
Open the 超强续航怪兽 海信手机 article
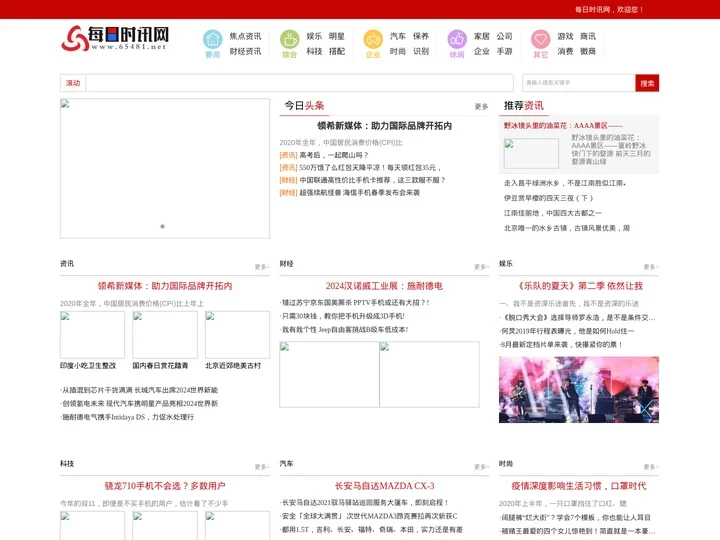[x=360, y=192]
